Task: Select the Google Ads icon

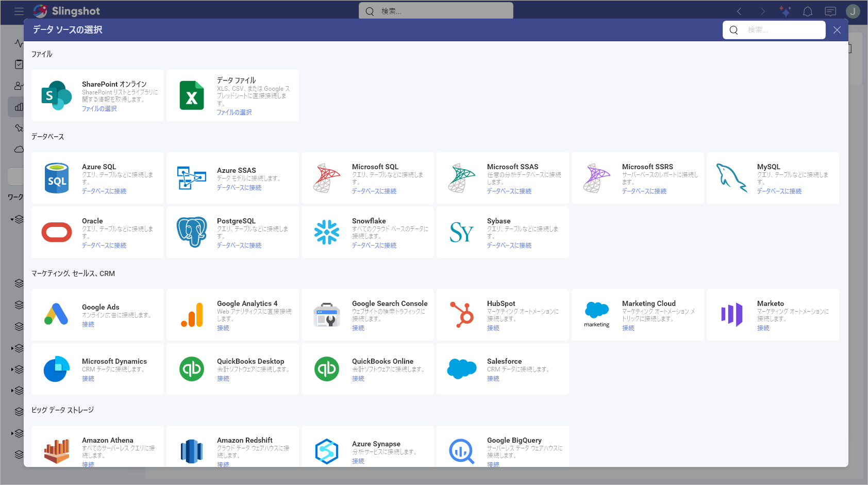Action: point(56,315)
